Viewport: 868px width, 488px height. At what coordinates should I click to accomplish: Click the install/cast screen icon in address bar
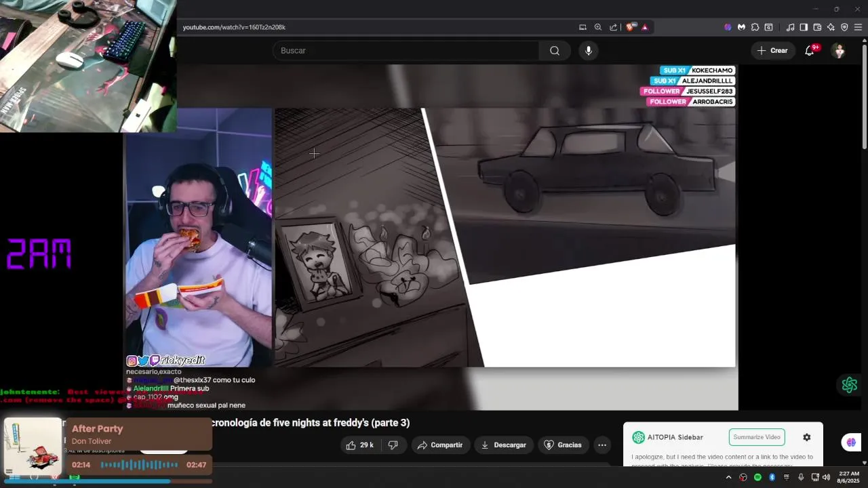point(583,27)
